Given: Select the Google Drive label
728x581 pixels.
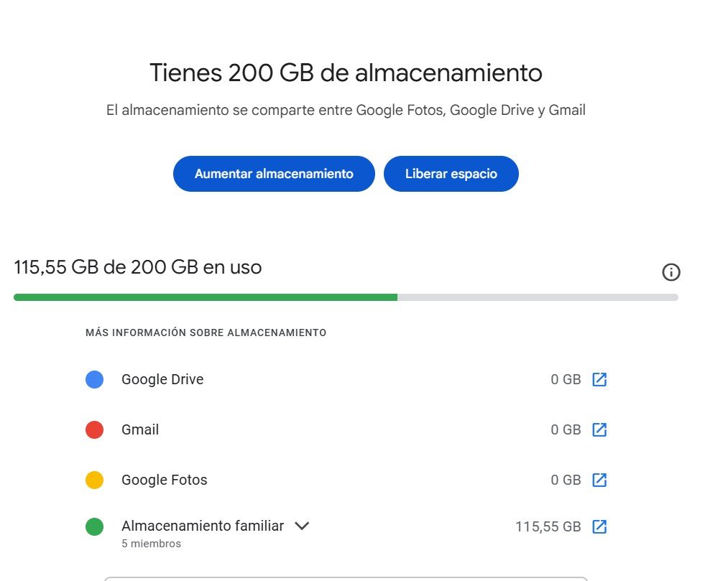Looking at the screenshot, I should pyautogui.click(x=162, y=379).
